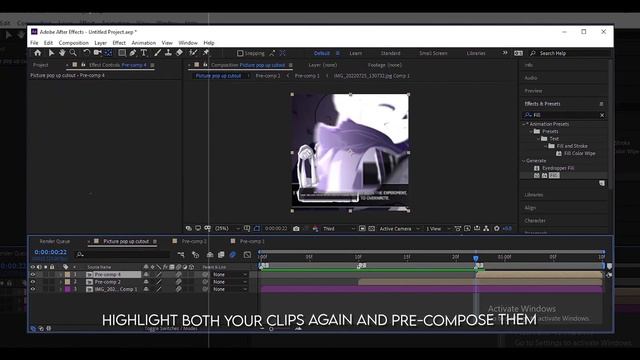Image resolution: width=640 pixels, height=360 pixels.
Task: Select the Zoom magnifier tool
Action: point(73,53)
